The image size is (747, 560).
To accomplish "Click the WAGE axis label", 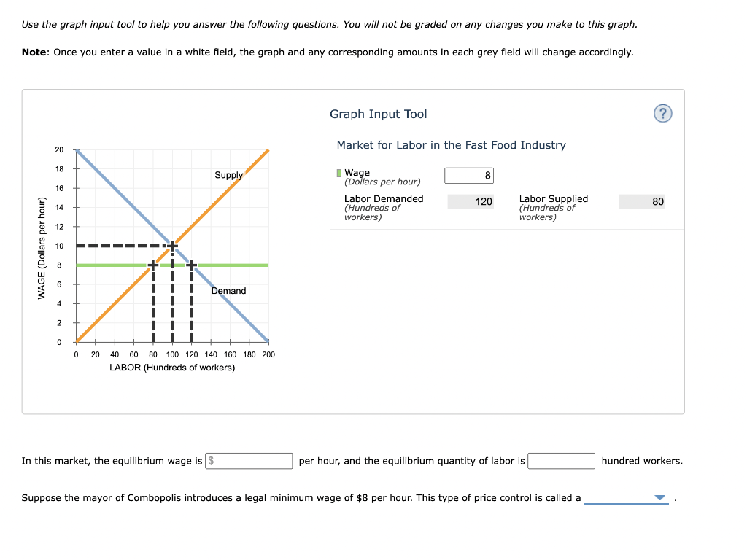I will tap(42, 245).
